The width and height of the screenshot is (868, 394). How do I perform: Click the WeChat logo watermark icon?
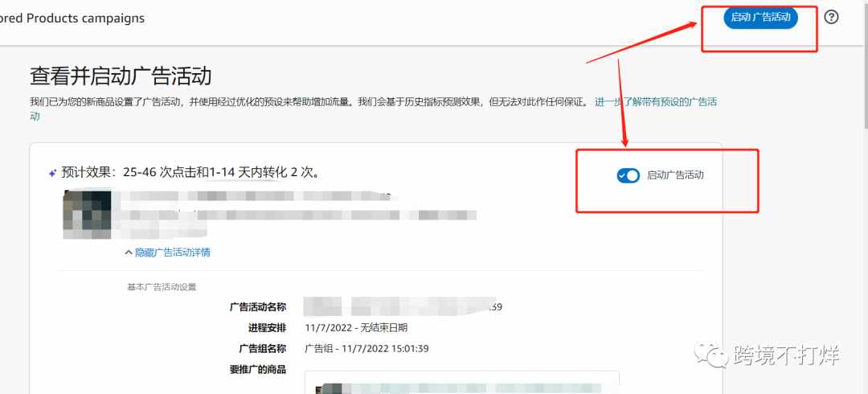[711, 355]
